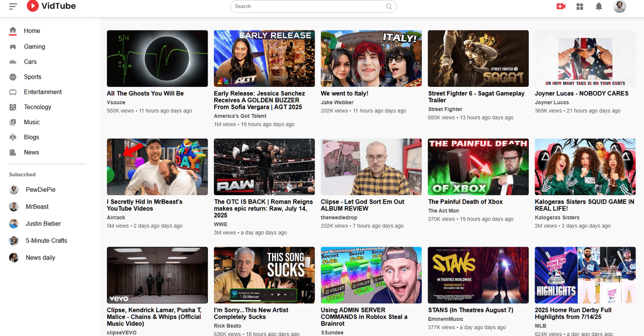The height and width of the screenshot is (336, 644).
Task: Click the 'Airrack' channel name
Action: (116, 218)
